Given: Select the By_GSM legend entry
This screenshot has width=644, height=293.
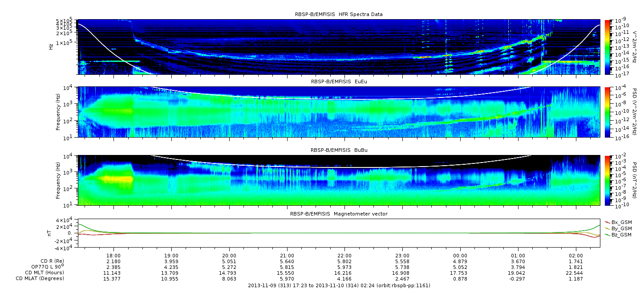Looking at the screenshot, I should pos(620,228).
